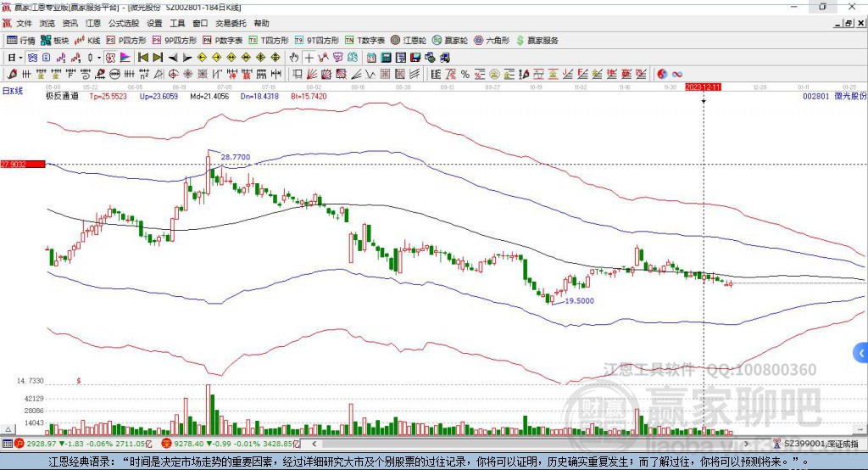The height and width of the screenshot is (470, 868).
Task: Open the 帮助 menu
Action: tap(261, 23)
